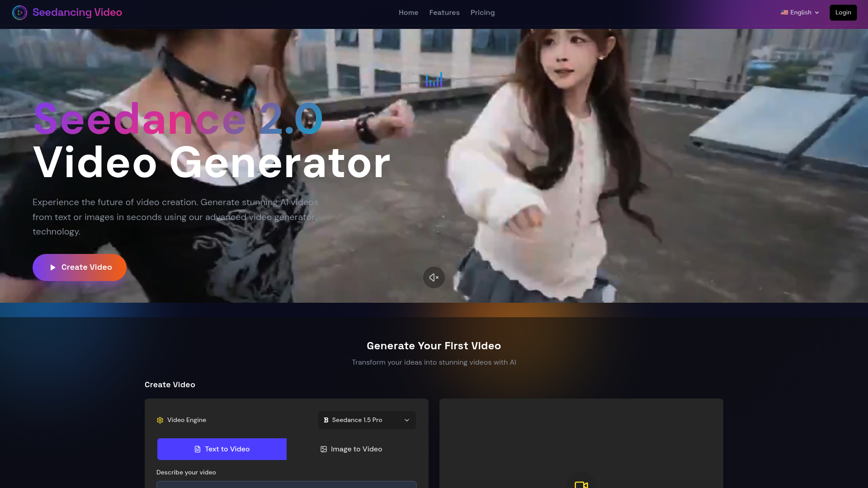This screenshot has width=868, height=488.
Task: Unmute the hero background video
Action: 434,277
